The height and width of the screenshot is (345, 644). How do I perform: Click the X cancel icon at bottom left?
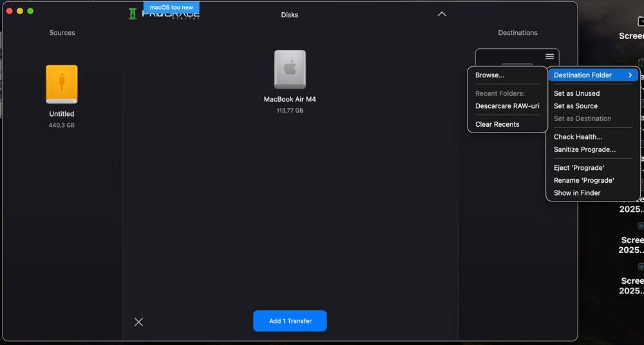pyautogui.click(x=138, y=322)
